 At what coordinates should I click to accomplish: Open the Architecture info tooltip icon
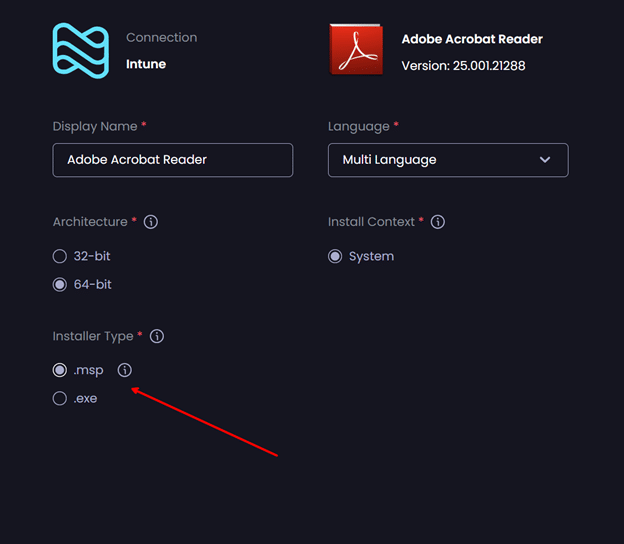pyautogui.click(x=151, y=222)
